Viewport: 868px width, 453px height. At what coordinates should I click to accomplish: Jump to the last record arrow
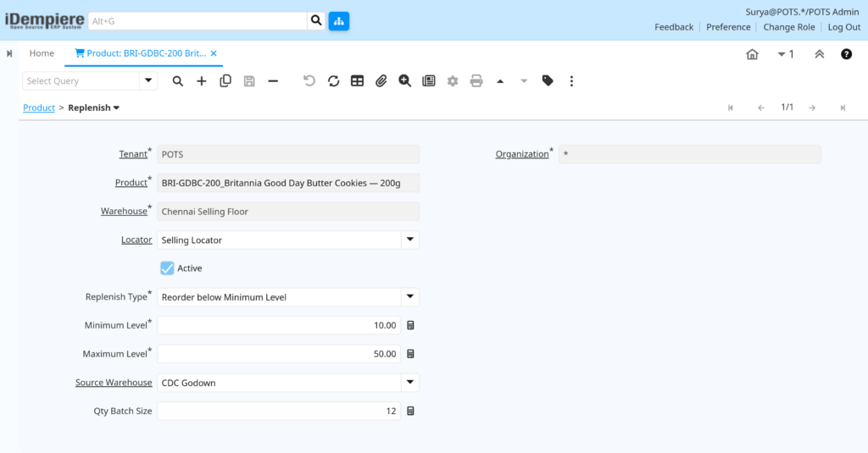point(843,108)
